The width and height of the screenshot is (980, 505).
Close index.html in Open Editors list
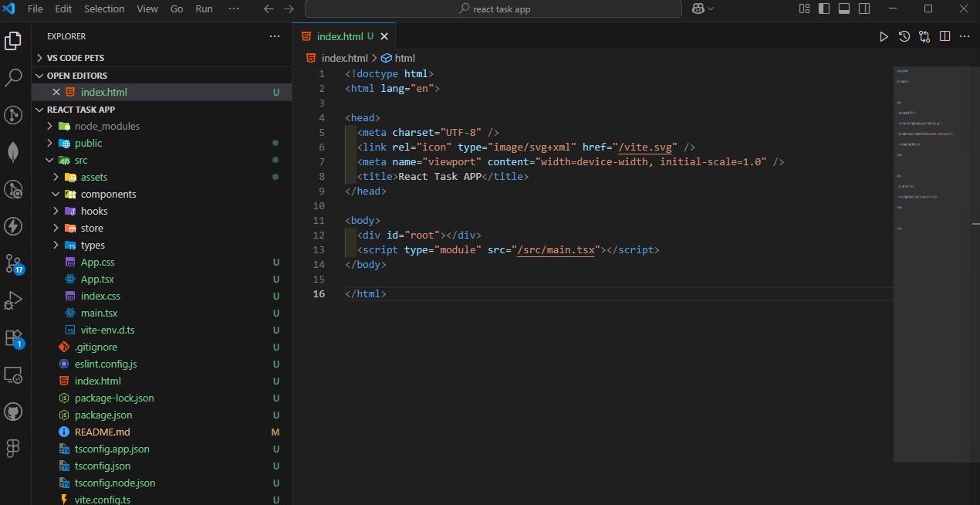(x=56, y=92)
